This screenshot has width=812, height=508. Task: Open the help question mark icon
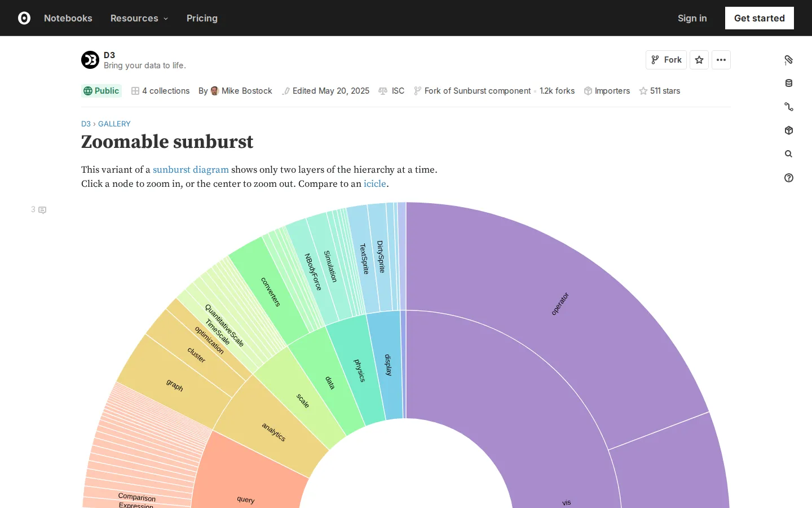(789, 178)
